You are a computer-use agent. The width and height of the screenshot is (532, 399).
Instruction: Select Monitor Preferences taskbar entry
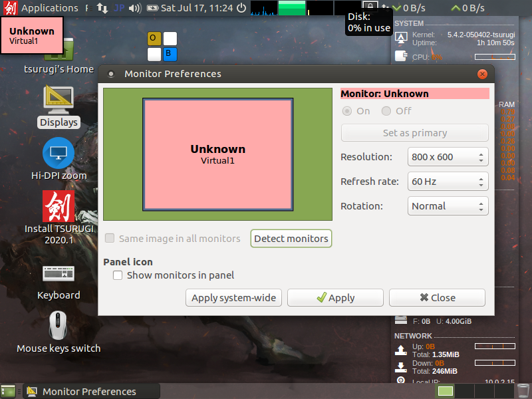[91, 391]
